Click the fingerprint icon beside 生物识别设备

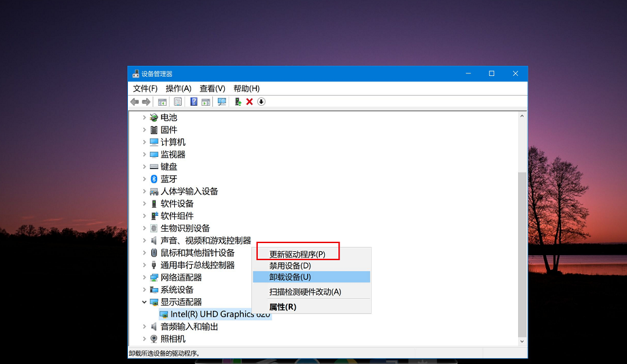154,228
